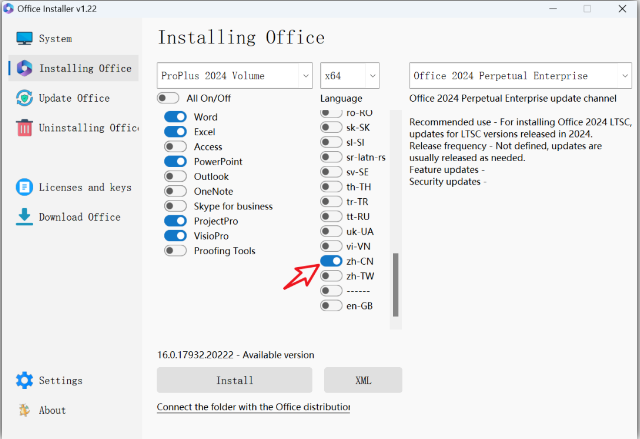This screenshot has width=640, height=439.
Task: Switch the All On/Off toggle
Action: pos(168,99)
